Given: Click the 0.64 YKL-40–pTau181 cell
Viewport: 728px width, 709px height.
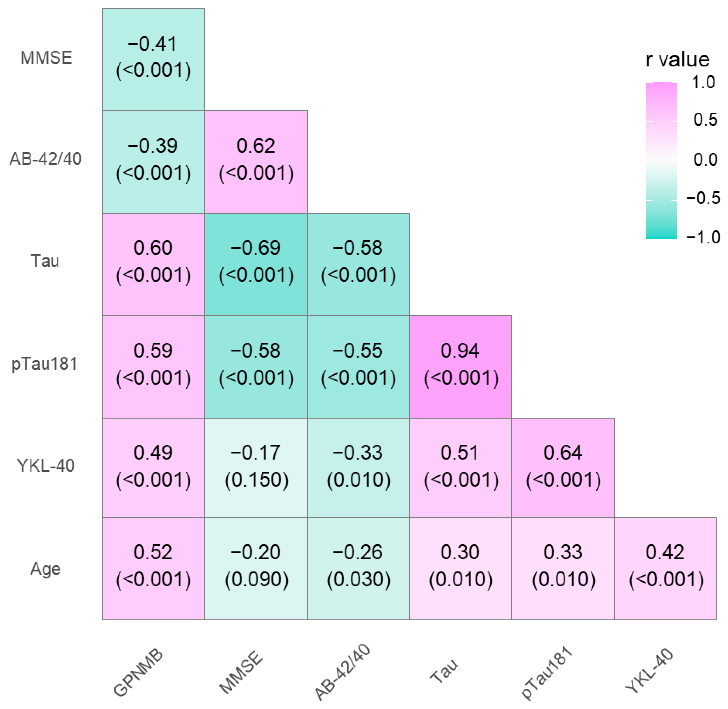Looking at the screenshot, I should coord(563,468).
